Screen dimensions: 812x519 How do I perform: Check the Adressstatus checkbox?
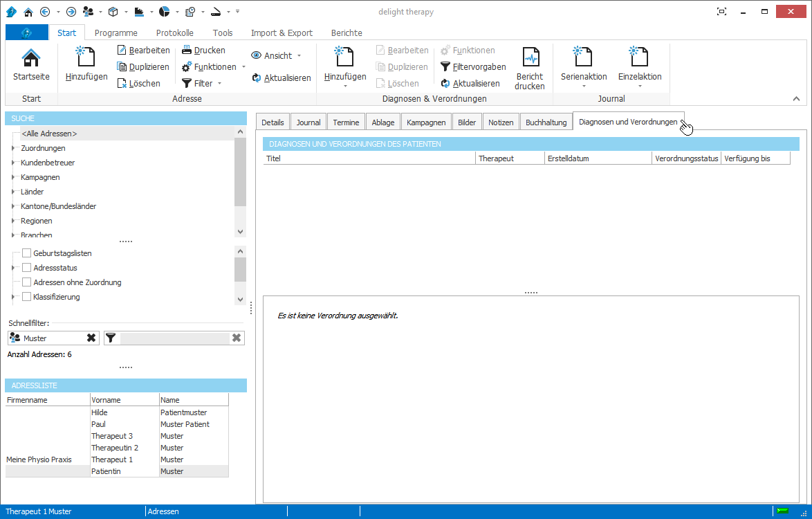27,268
